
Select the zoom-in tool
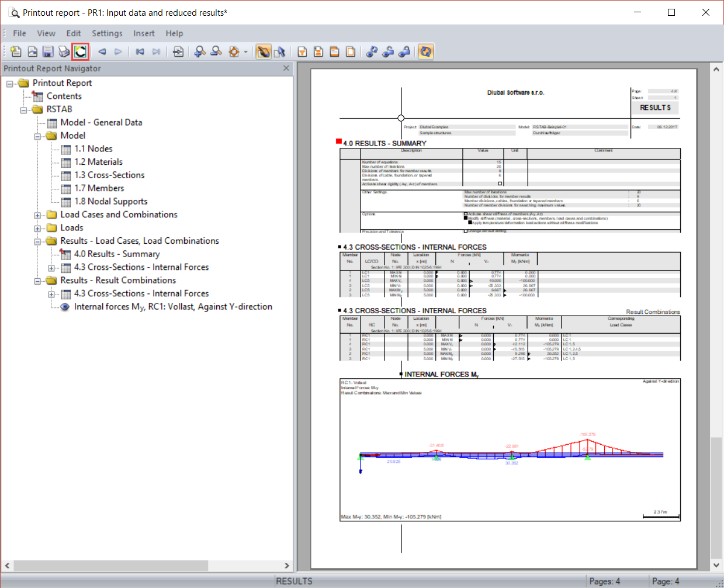coord(199,51)
